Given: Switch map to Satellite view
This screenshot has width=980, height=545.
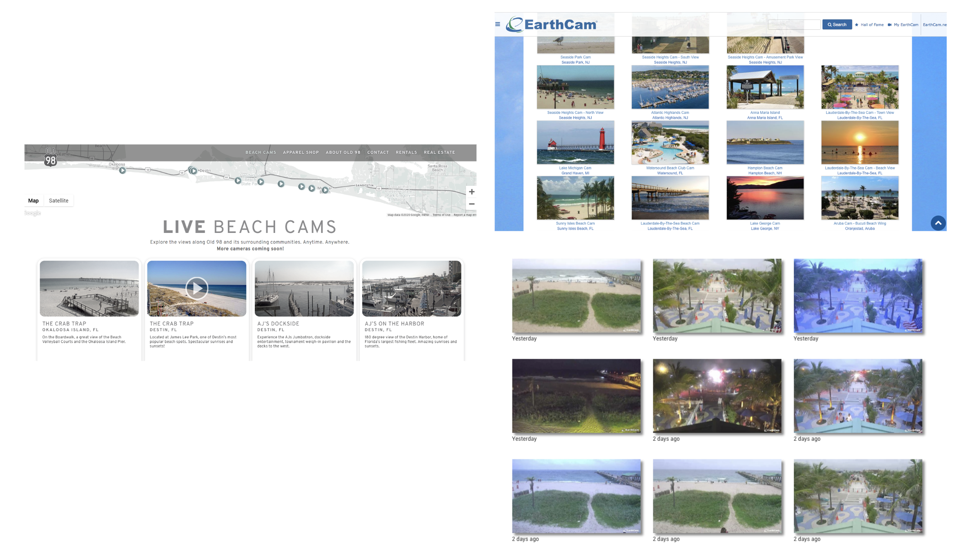Looking at the screenshot, I should (58, 200).
